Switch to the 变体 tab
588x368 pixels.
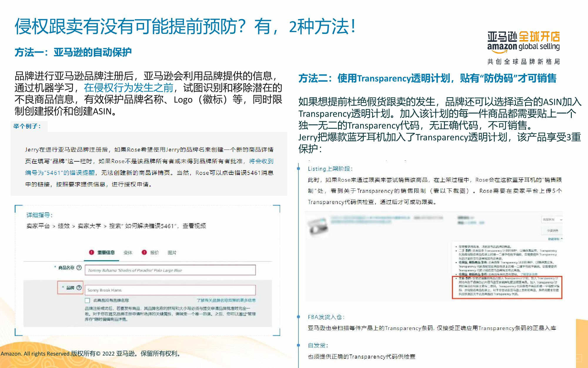point(128,253)
